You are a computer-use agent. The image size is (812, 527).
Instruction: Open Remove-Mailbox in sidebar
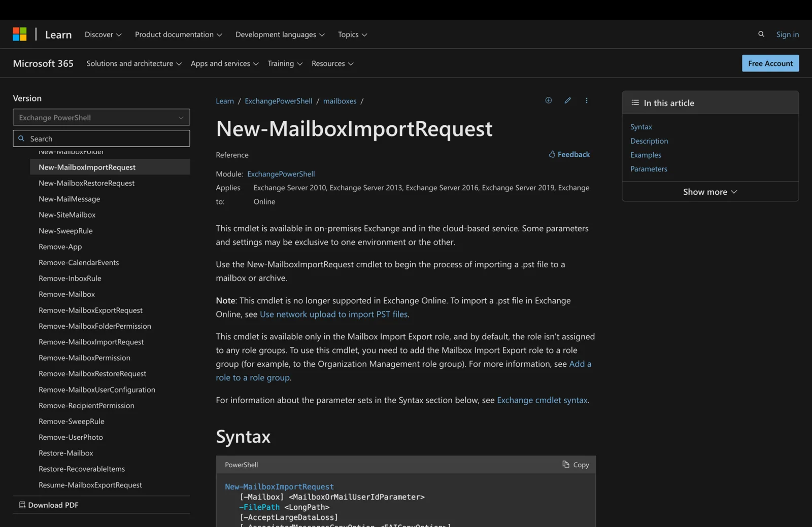coord(66,294)
